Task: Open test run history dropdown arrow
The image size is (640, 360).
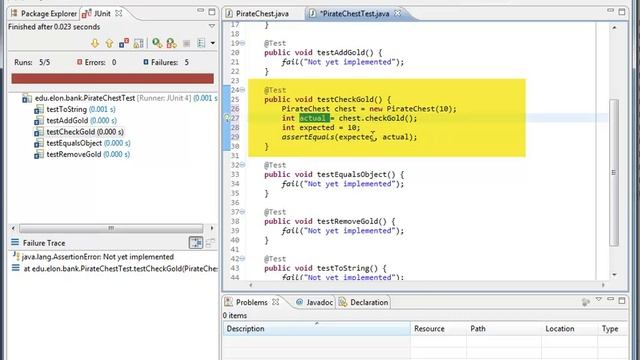Action: point(213,43)
